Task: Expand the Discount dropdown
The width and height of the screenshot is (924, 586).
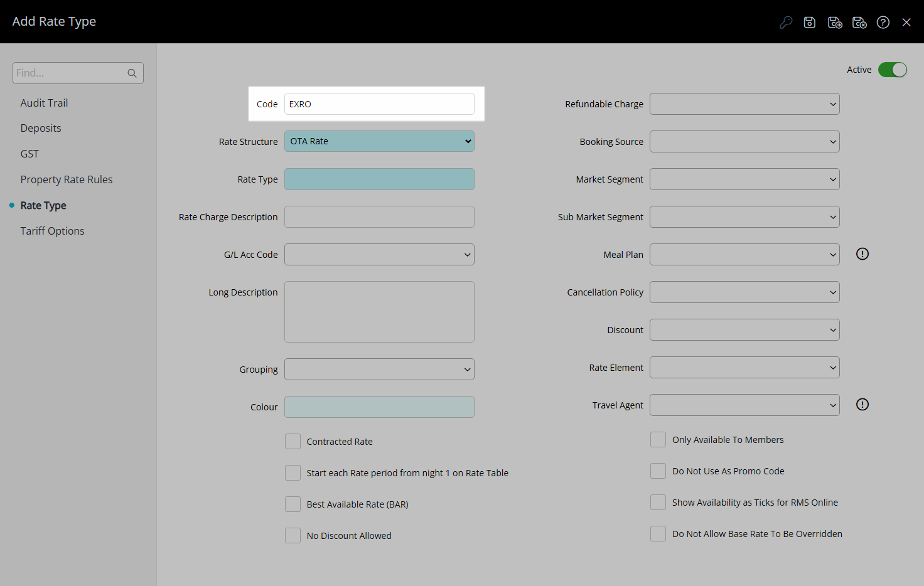Action: coord(744,330)
